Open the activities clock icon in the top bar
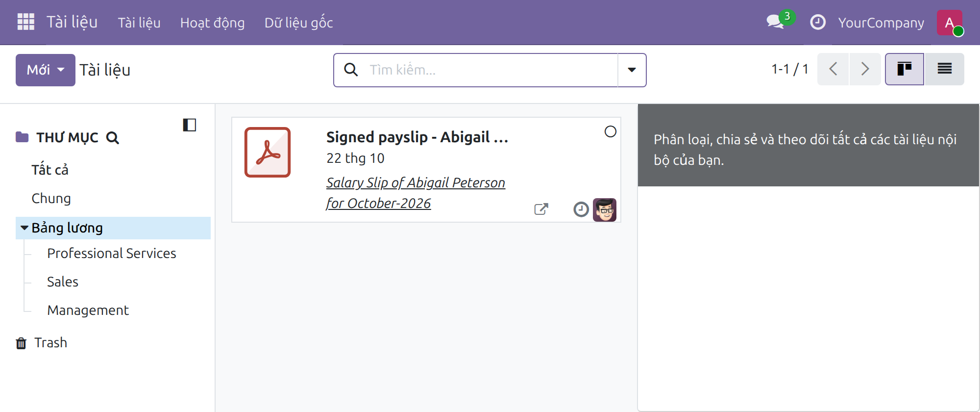980x412 pixels. coord(818,22)
